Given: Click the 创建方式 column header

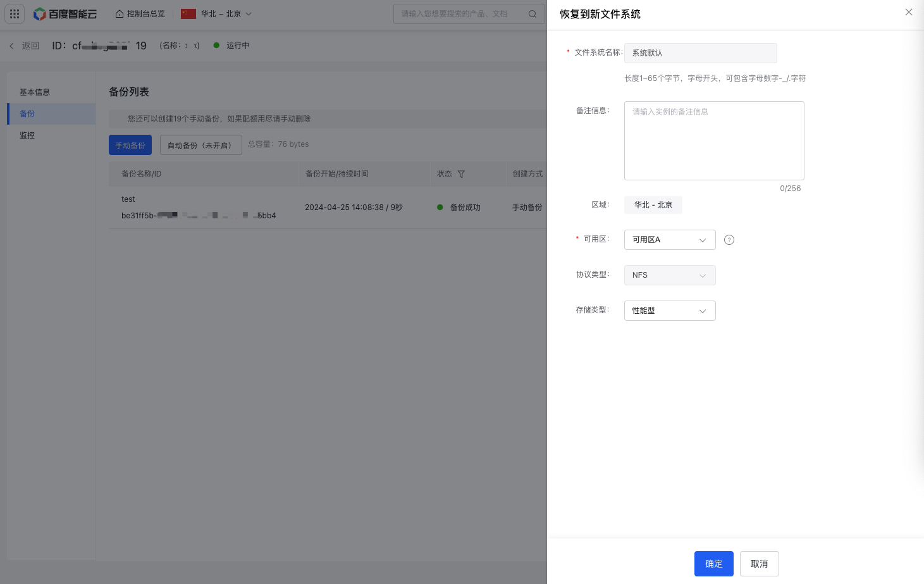Looking at the screenshot, I should click(527, 174).
